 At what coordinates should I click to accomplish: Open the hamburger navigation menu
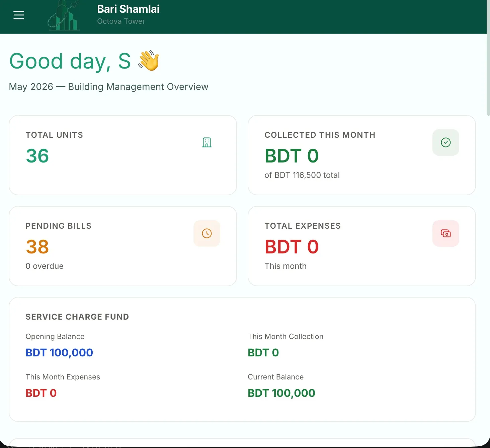click(x=19, y=15)
